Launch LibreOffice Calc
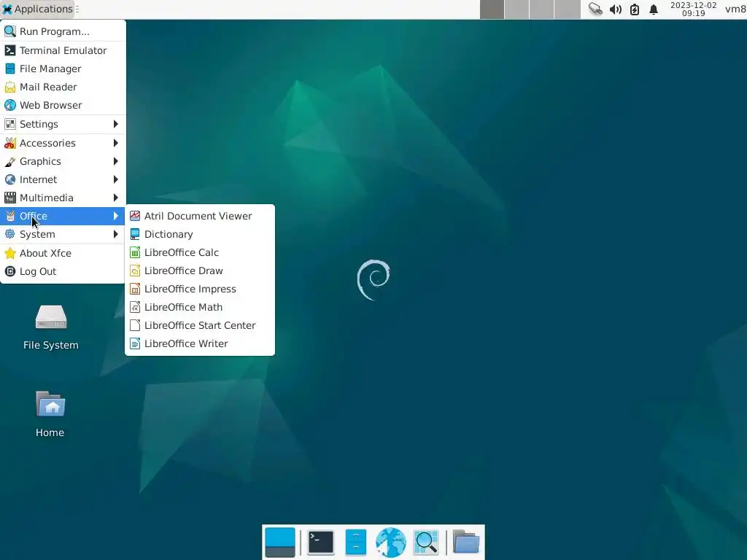 pyautogui.click(x=200, y=252)
